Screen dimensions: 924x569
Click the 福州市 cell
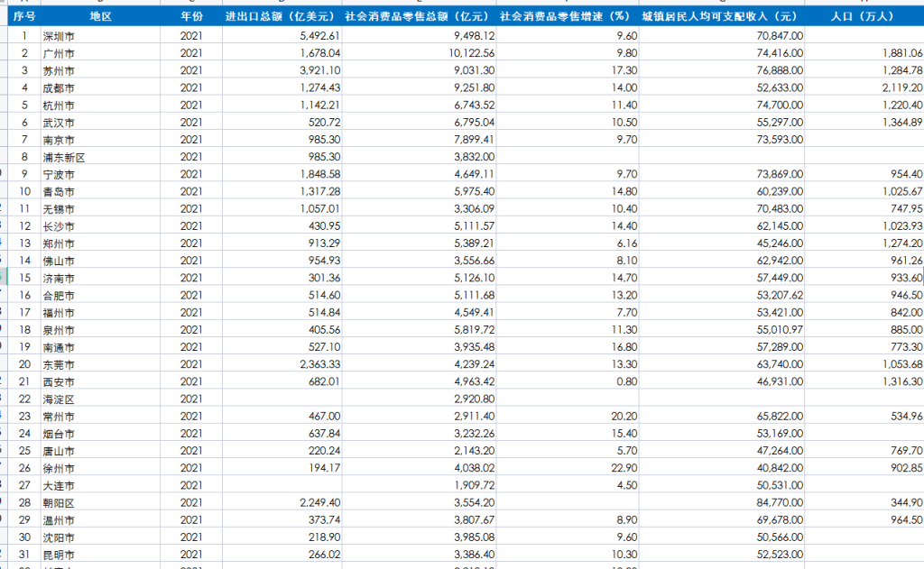coord(100,312)
